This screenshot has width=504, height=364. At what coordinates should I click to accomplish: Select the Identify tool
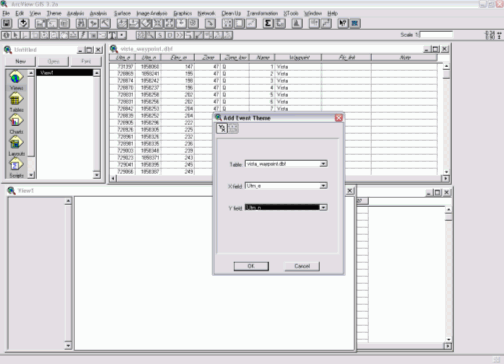point(6,35)
